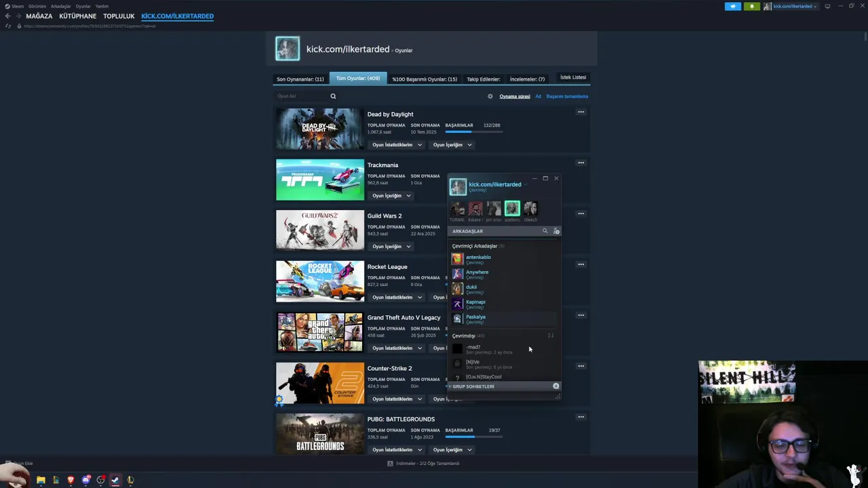Expand Rocket League Oyun İstatistiklerim dropdown
The width and height of the screenshot is (868, 488).
[x=397, y=297]
